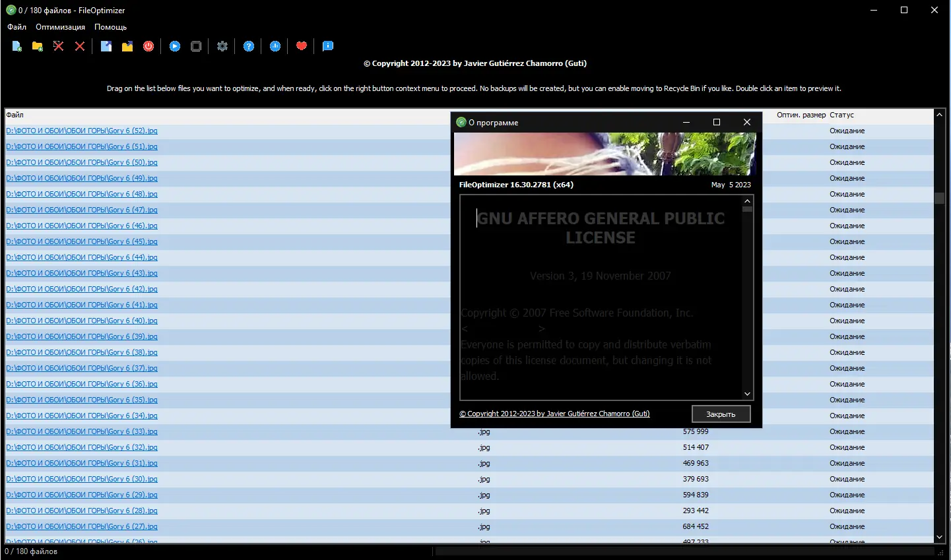Select file Gory 6 (38).jpg
This screenshot has width=951, height=560.
point(82,352)
